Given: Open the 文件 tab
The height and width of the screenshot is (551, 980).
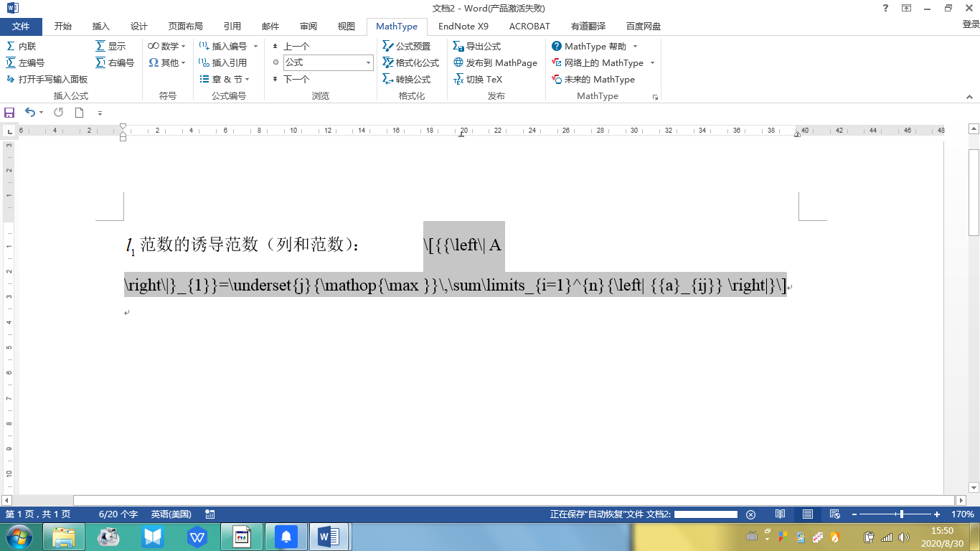Looking at the screenshot, I should click(22, 27).
